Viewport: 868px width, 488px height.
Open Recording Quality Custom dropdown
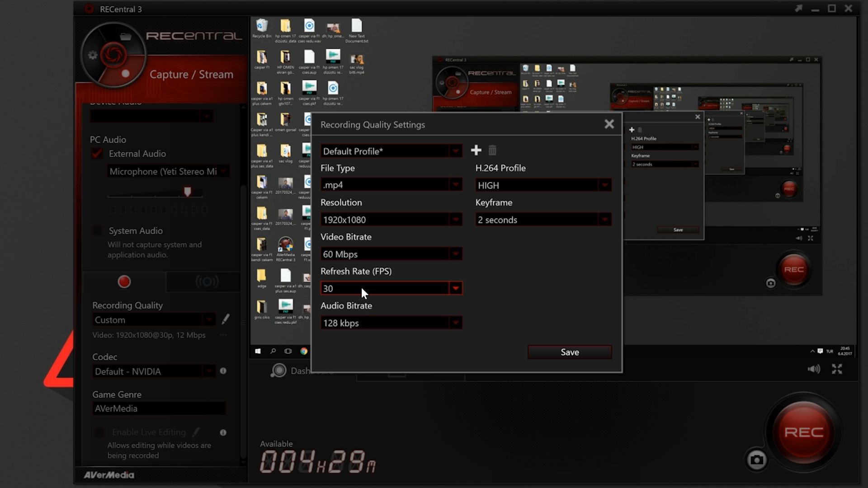(154, 320)
